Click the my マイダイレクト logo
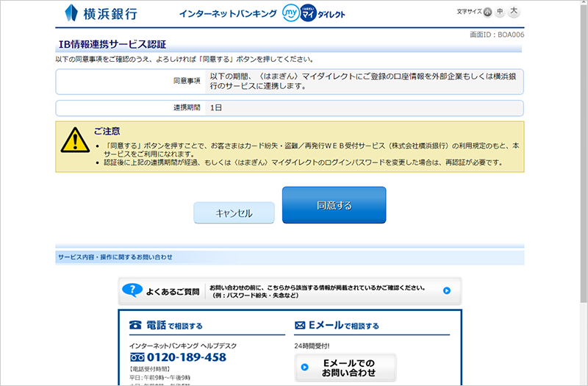The height and width of the screenshot is (386, 588). pos(314,13)
